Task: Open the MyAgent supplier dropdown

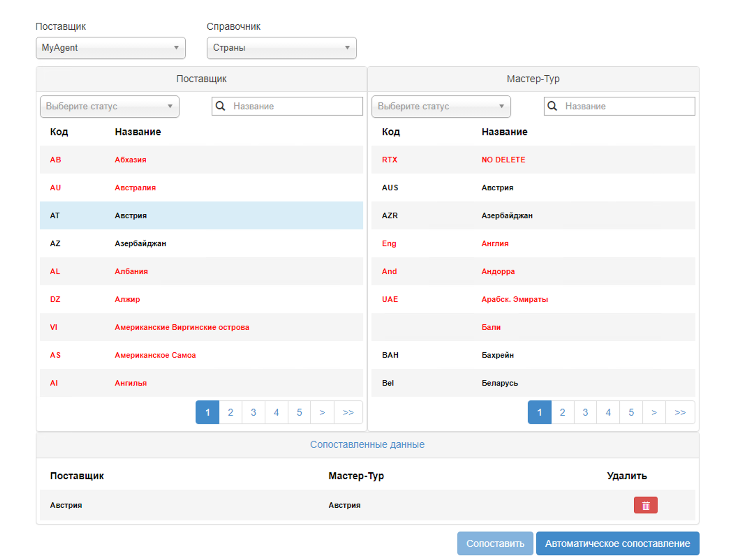Action: tap(110, 48)
